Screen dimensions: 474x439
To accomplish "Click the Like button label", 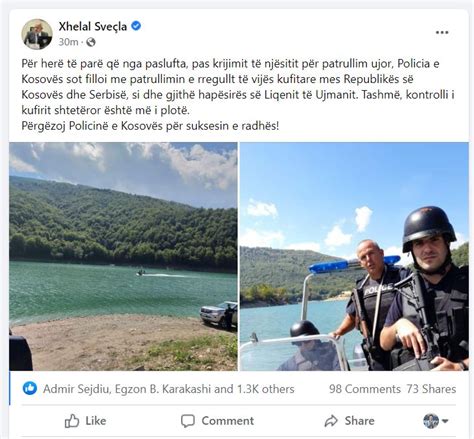I will (96, 421).
